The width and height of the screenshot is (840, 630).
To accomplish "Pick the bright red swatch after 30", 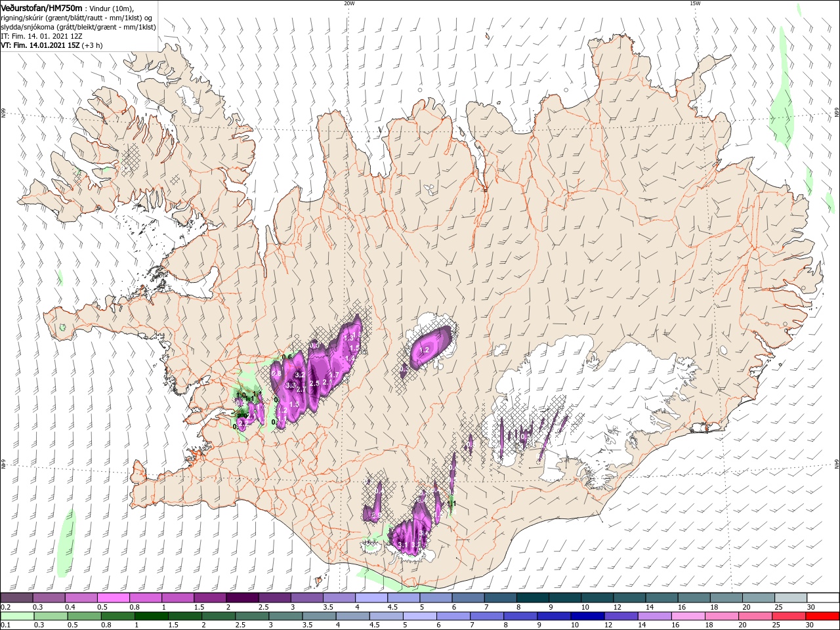I will tap(823, 616).
